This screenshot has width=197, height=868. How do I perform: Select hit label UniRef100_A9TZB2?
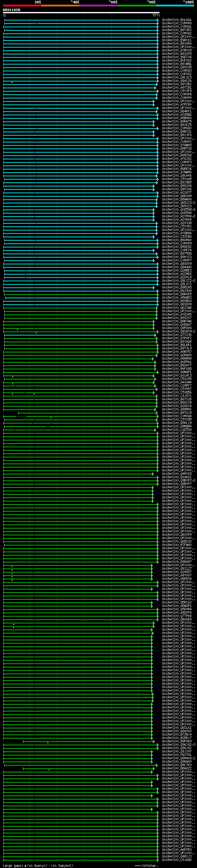click(x=176, y=84)
